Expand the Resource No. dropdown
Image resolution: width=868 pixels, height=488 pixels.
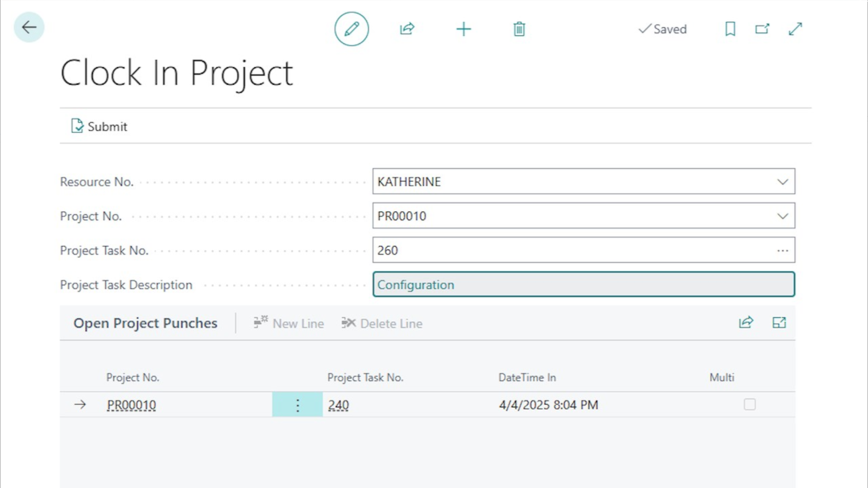tap(782, 182)
